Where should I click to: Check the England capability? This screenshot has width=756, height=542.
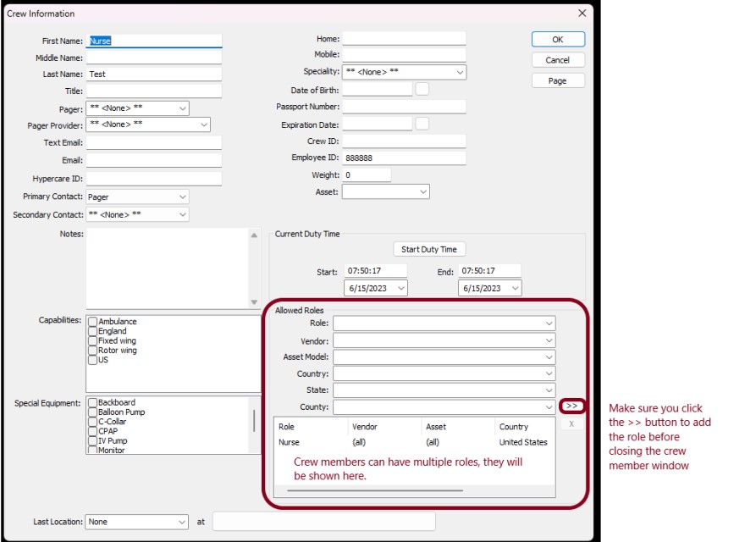pos(93,331)
